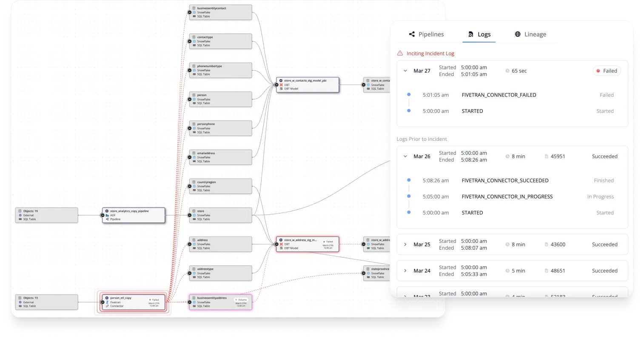
Task: Click the External icon on Objects: 19 node
Action: pos(20,215)
